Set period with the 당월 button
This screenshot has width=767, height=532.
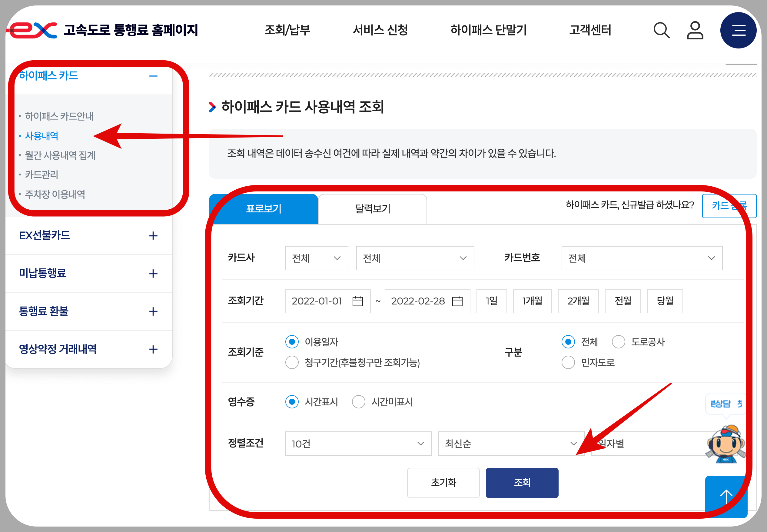click(665, 301)
